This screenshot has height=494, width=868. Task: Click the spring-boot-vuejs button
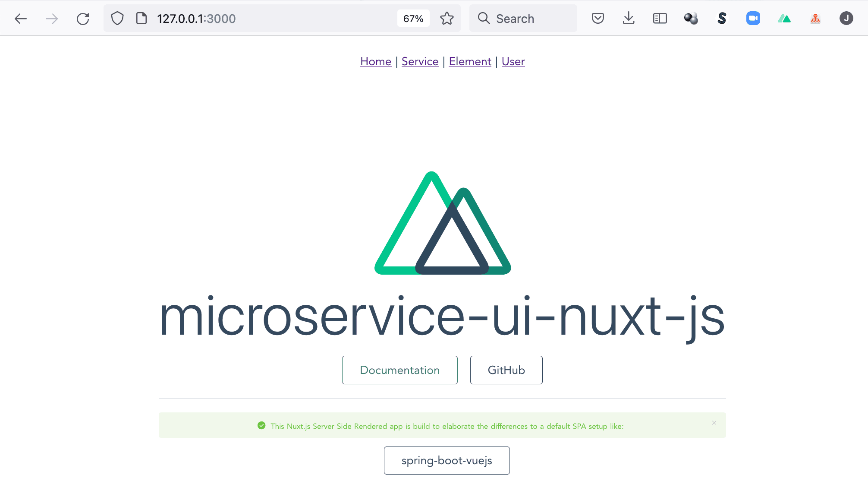(447, 460)
